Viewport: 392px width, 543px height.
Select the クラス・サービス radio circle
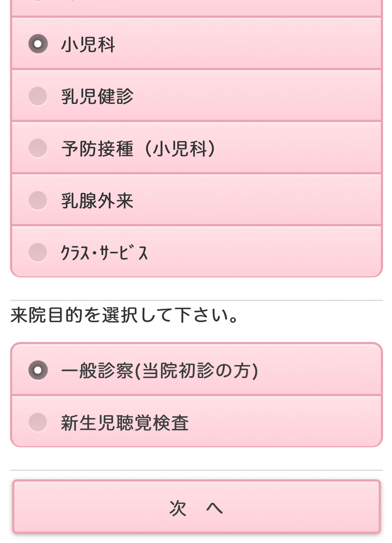point(38,252)
